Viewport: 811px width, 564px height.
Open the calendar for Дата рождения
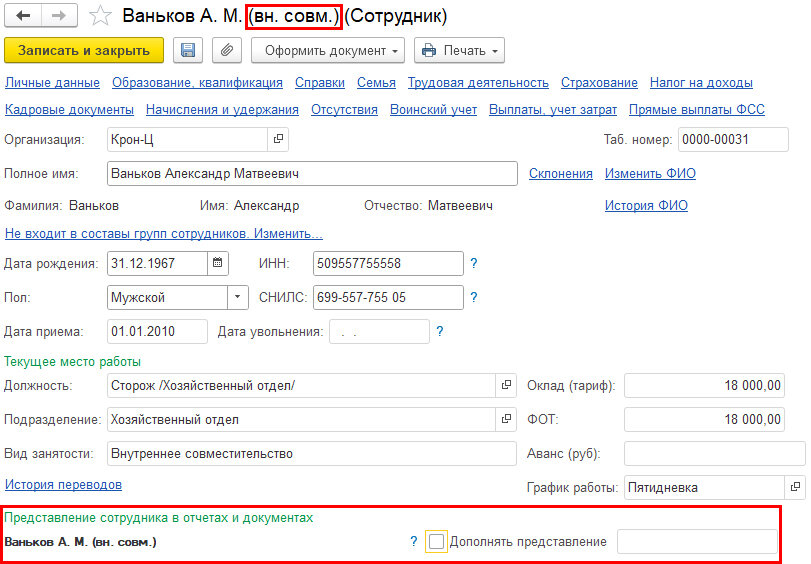click(x=218, y=263)
